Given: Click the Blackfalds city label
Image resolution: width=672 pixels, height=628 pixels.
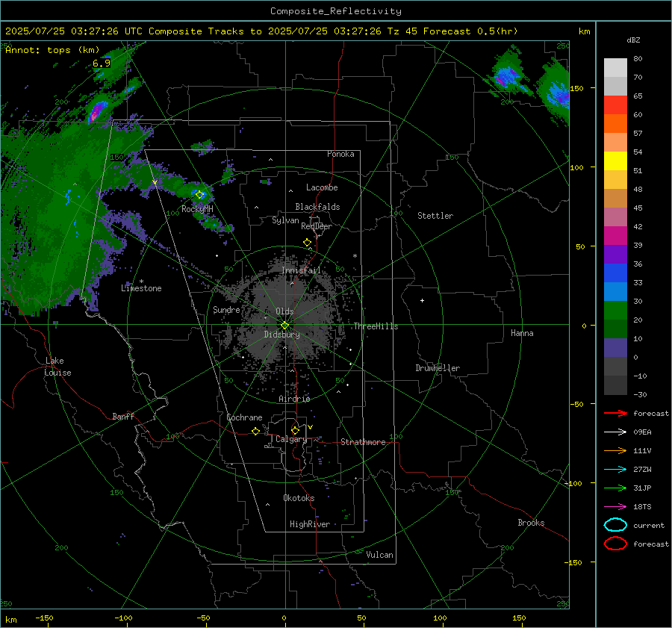Looking at the screenshot, I should coord(317,207).
